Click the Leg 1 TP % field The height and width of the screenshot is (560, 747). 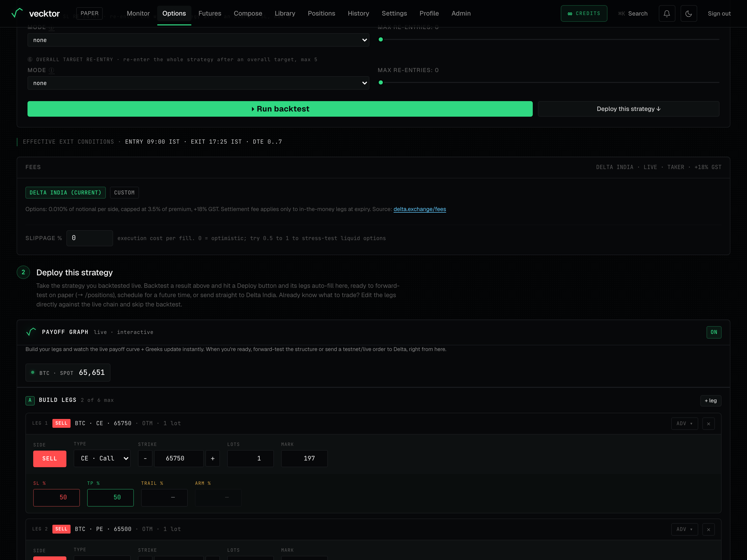[110, 498]
